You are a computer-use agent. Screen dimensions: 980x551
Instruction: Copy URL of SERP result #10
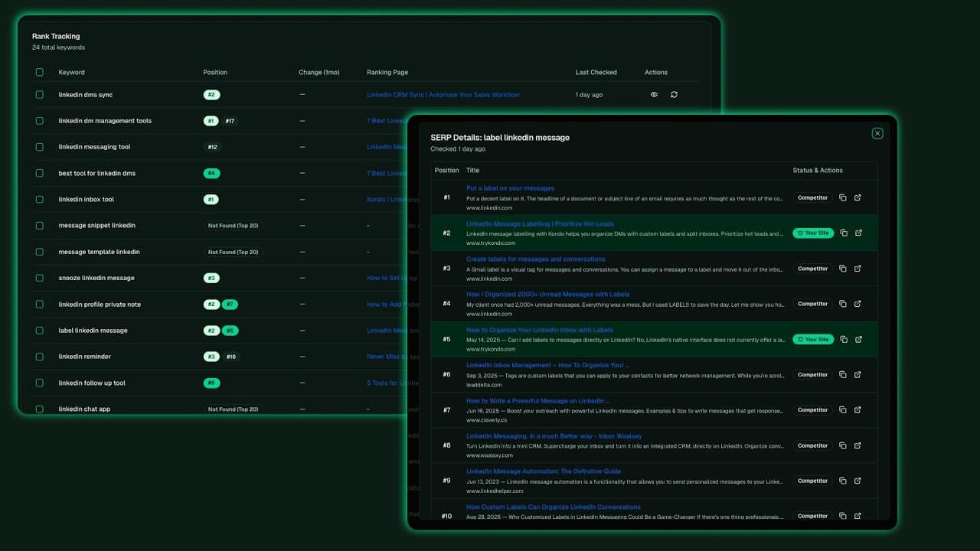click(x=842, y=516)
